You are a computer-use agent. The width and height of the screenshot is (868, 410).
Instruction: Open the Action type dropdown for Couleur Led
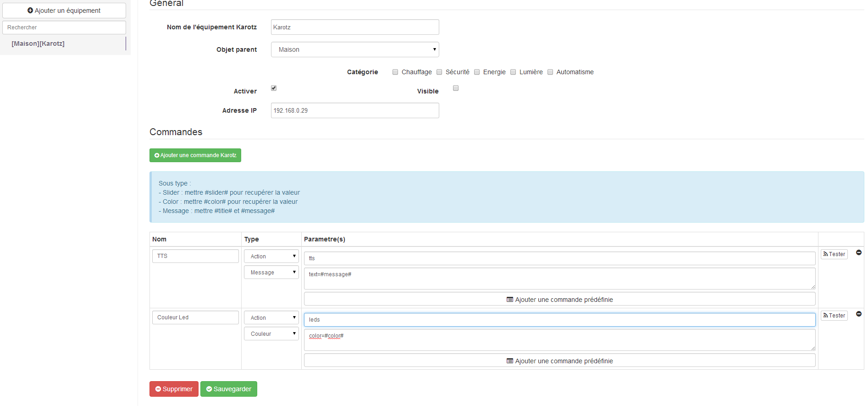point(271,317)
